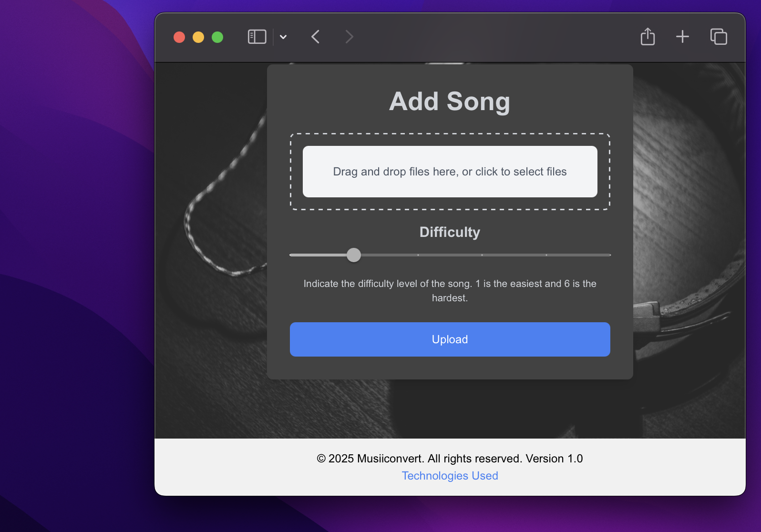The height and width of the screenshot is (532, 761).
Task: Click the Difficulty slider handle
Action: point(354,255)
